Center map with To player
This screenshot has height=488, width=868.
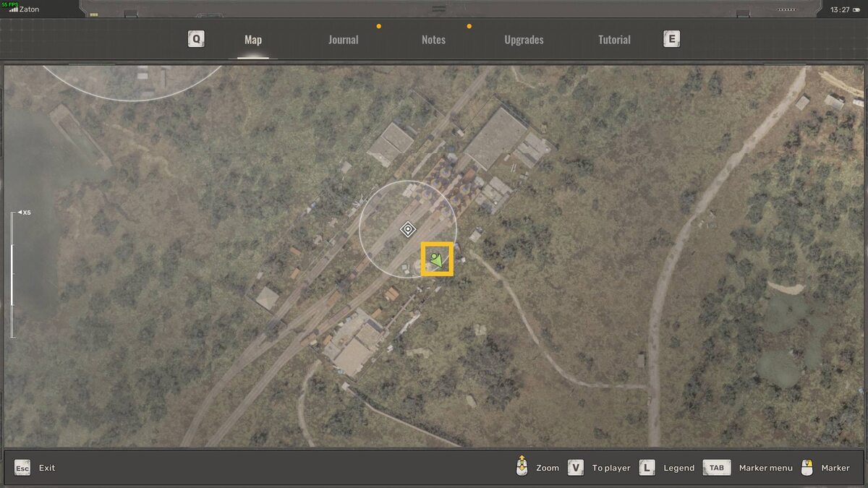click(611, 468)
